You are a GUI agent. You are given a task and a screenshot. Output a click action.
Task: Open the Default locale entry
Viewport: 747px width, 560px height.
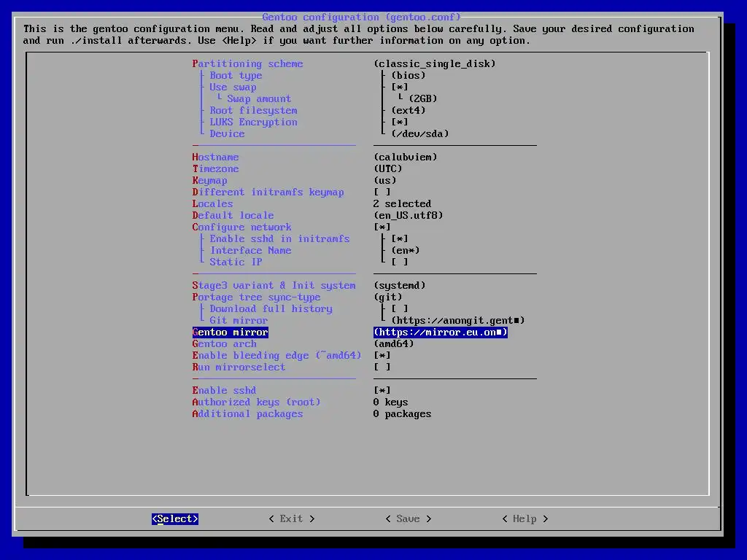[x=233, y=215]
